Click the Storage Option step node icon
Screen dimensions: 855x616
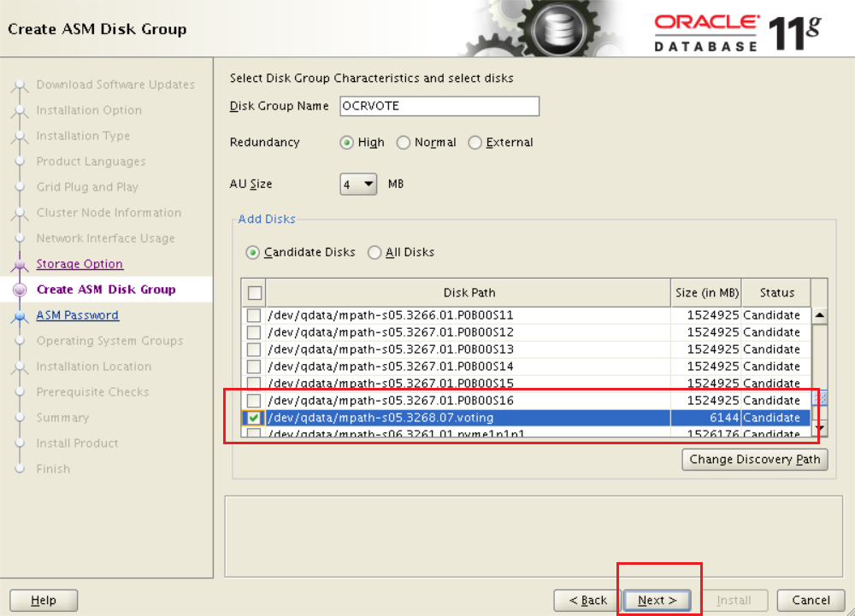point(21,265)
